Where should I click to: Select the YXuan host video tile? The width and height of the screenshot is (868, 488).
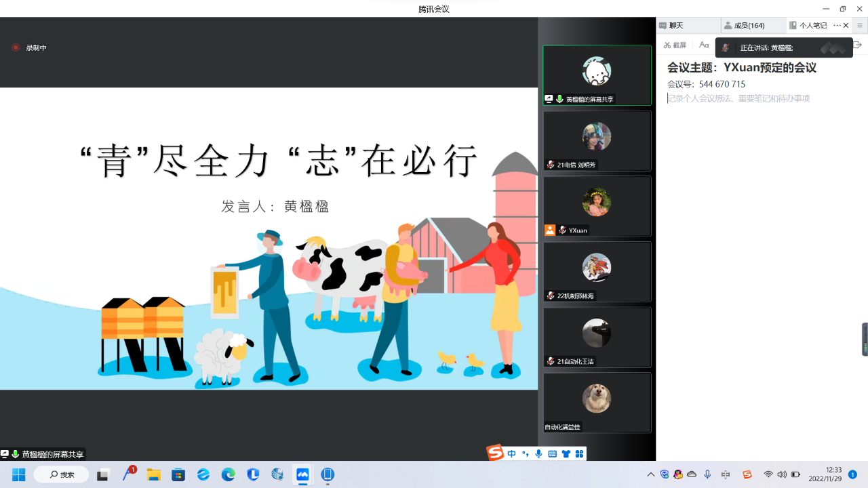597,206
